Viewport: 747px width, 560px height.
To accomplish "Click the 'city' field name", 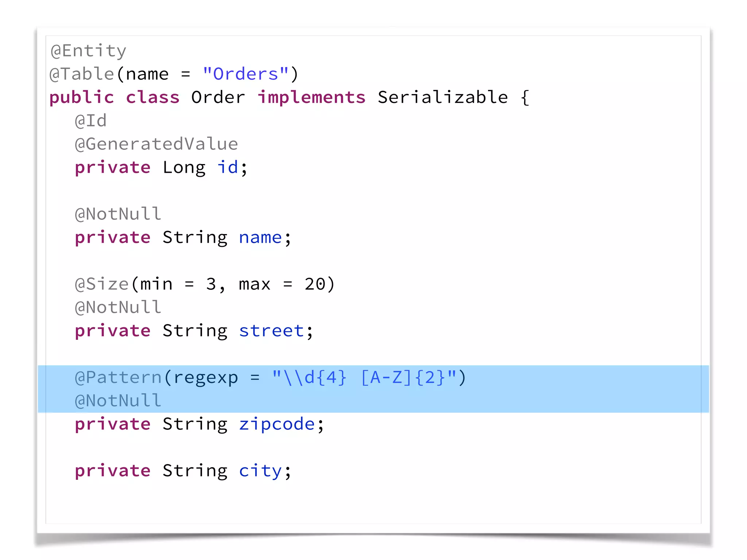I will click(260, 471).
